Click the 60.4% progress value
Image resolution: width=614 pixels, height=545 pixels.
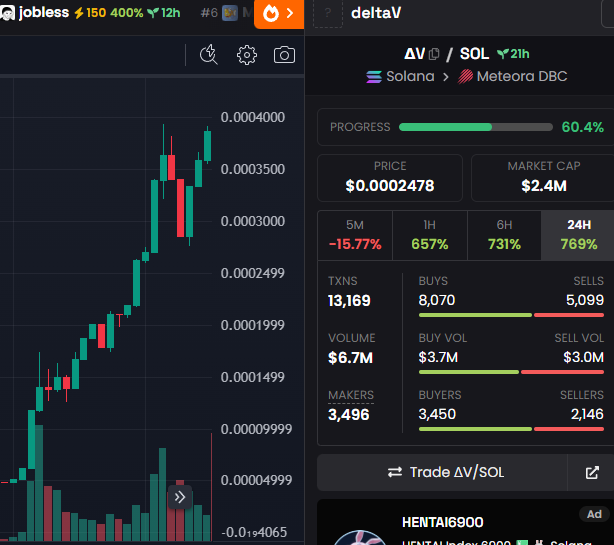(x=582, y=127)
